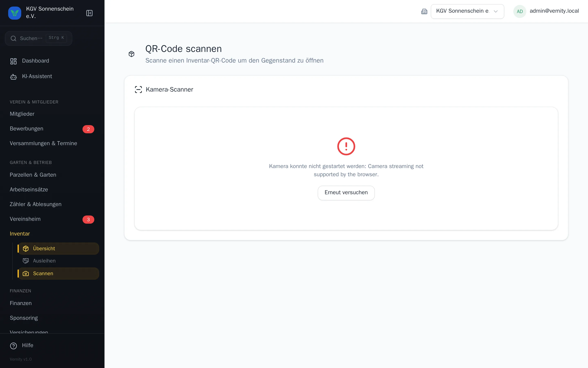The width and height of the screenshot is (588, 368).
Task: Click the AD user avatar
Action: tap(519, 11)
